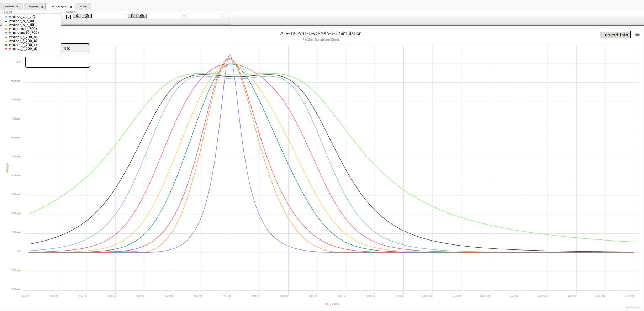Click the PartSim.com credit link
The height and width of the screenshot is (311, 644).
pyautogui.click(x=633, y=307)
